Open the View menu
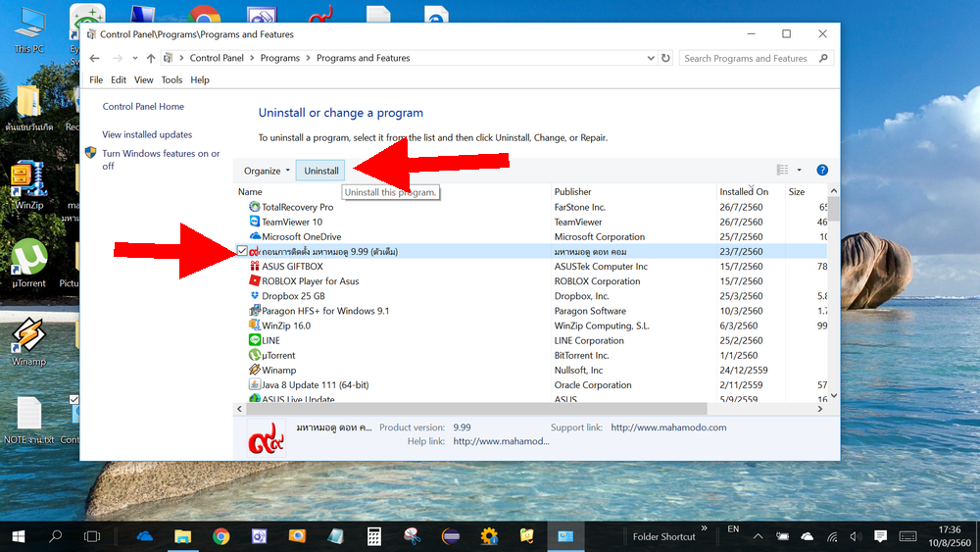 pos(143,80)
